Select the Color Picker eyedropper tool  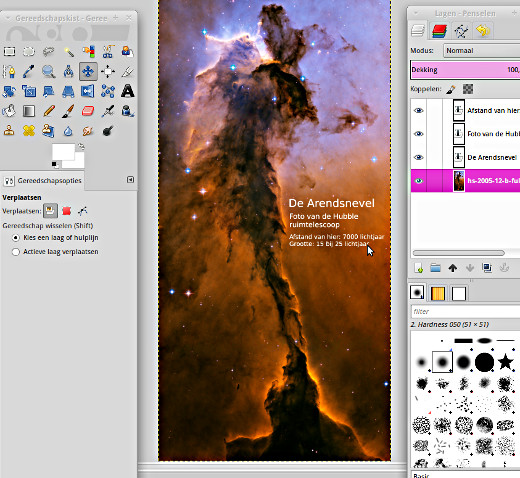pos(29,71)
